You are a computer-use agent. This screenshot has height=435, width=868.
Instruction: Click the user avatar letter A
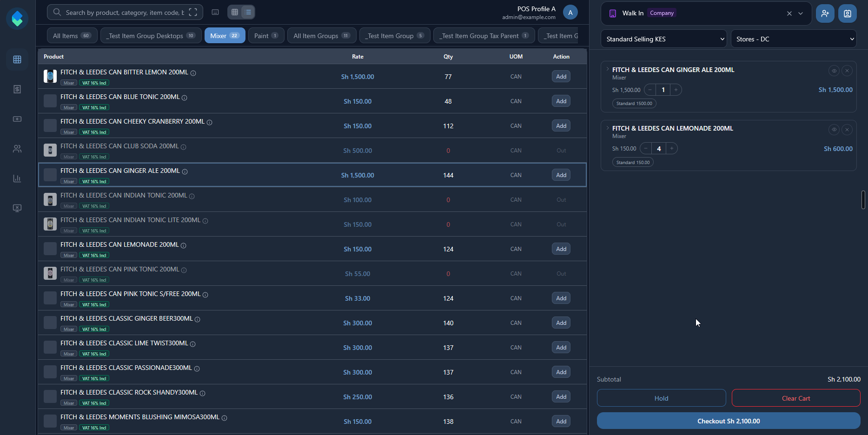pos(570,13)
